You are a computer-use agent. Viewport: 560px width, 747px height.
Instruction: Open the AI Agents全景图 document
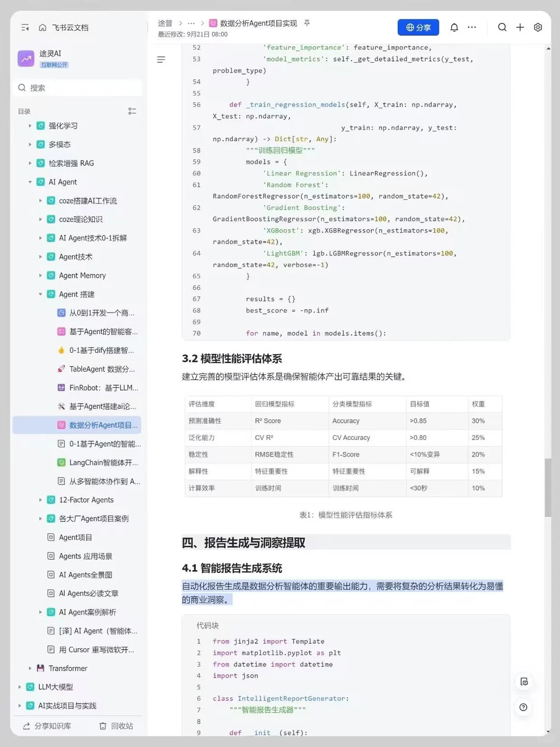85,575
